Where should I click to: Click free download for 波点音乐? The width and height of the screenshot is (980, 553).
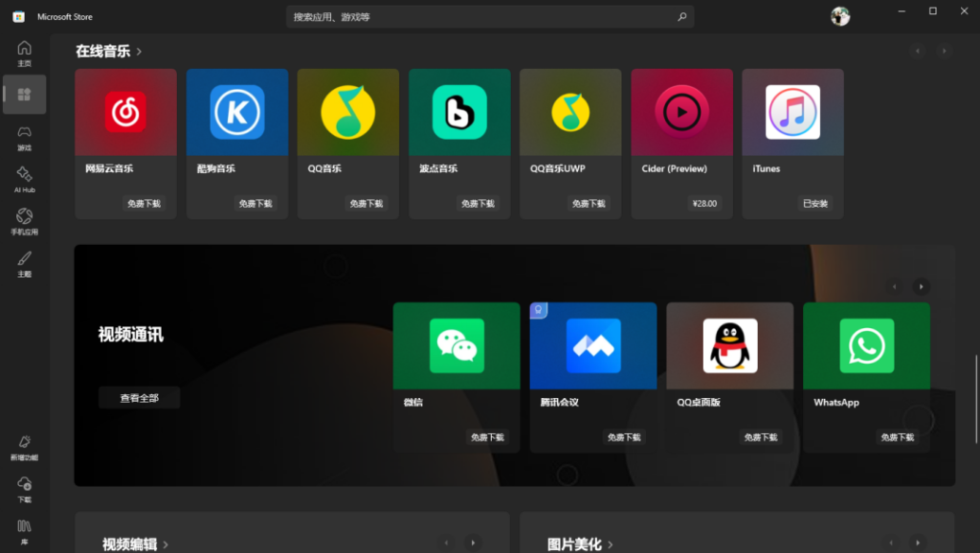pos(478,204)
